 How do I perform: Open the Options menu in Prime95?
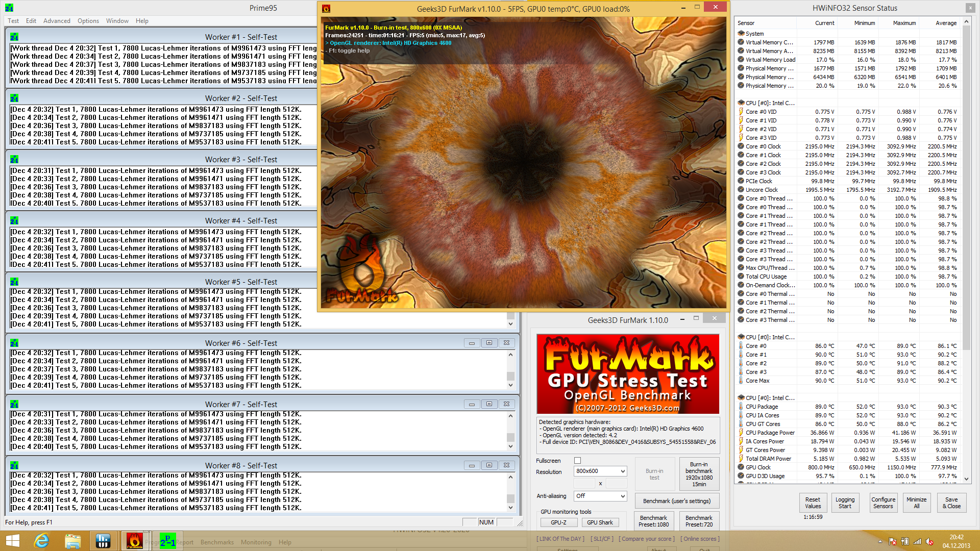point(88,21)
